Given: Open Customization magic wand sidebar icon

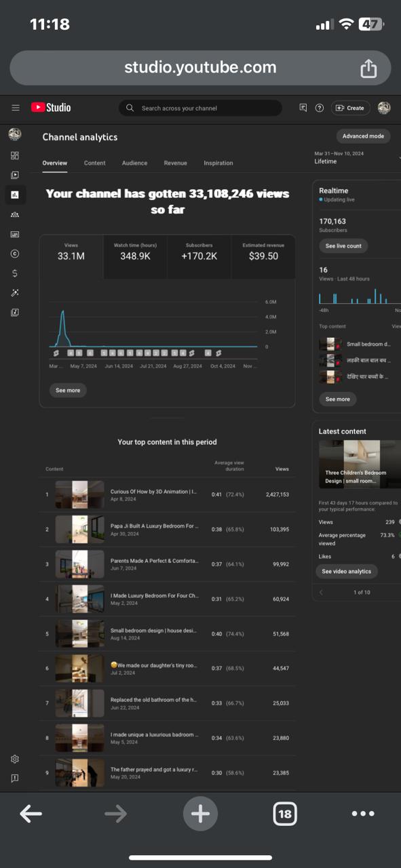Looking at the screenshot, I should point(15,293).
